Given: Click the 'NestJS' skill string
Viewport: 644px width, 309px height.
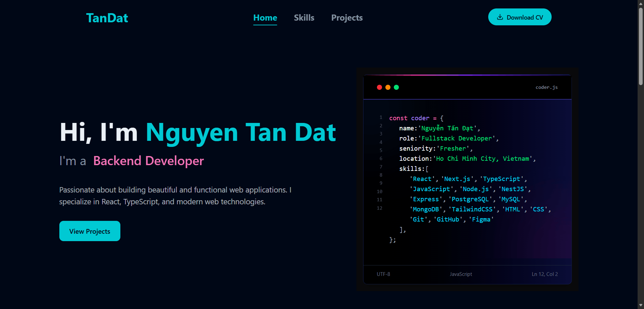Looking at the screenshot, I should (x=513, y=189).
